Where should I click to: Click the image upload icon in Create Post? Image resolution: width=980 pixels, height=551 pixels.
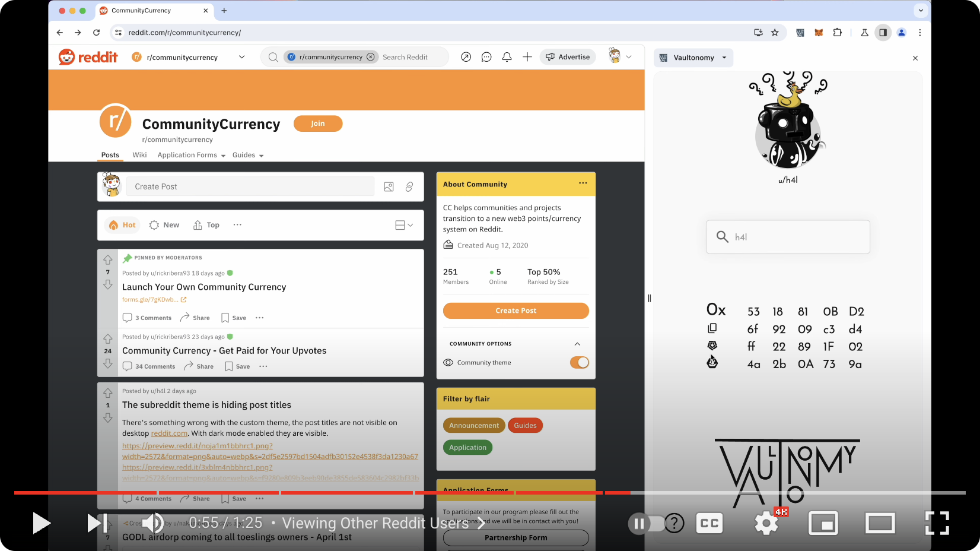(389, 186)
